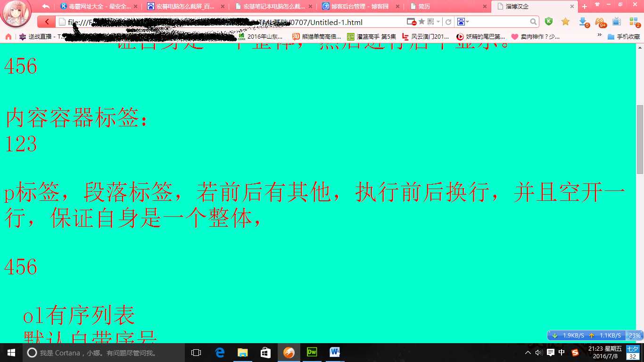Click the 内容容器标签 heading text
644x362 pixels.
coord(76,118)
